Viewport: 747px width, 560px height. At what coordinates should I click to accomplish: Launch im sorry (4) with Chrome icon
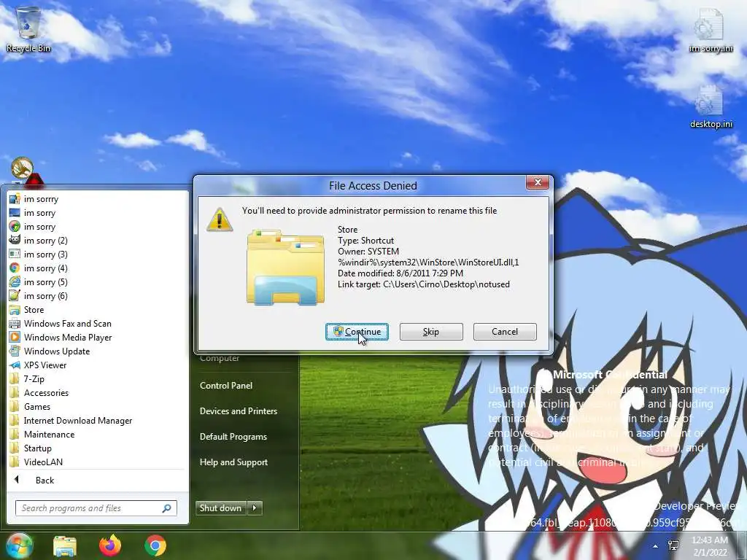[39, 268]
